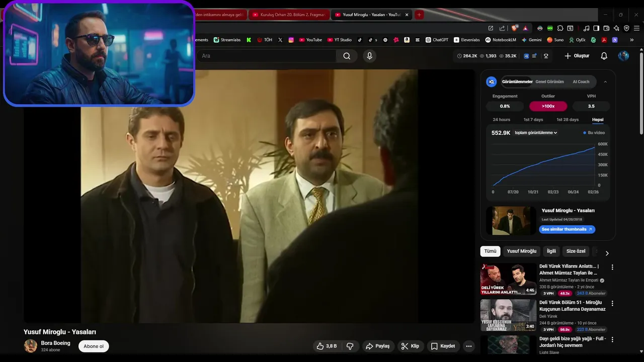
Task: Click the Brave shields lion icon
Action: [514, 28]
